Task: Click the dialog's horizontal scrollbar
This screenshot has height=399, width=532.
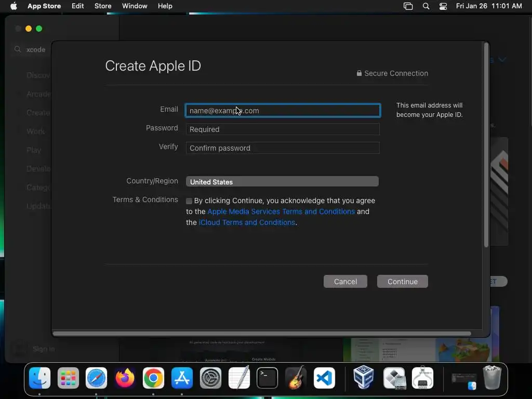Action: pyautogui.click(x=262, y=334)
